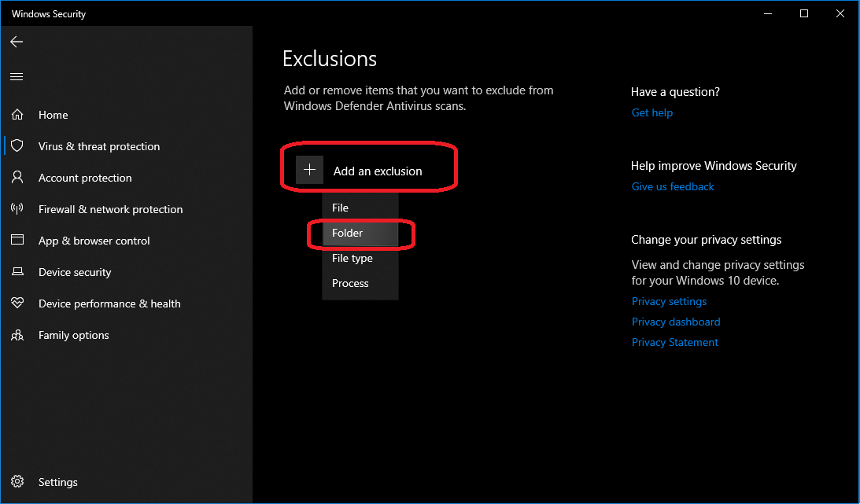Open App & browser control label
860x504 pixels.
pos(94,241)
